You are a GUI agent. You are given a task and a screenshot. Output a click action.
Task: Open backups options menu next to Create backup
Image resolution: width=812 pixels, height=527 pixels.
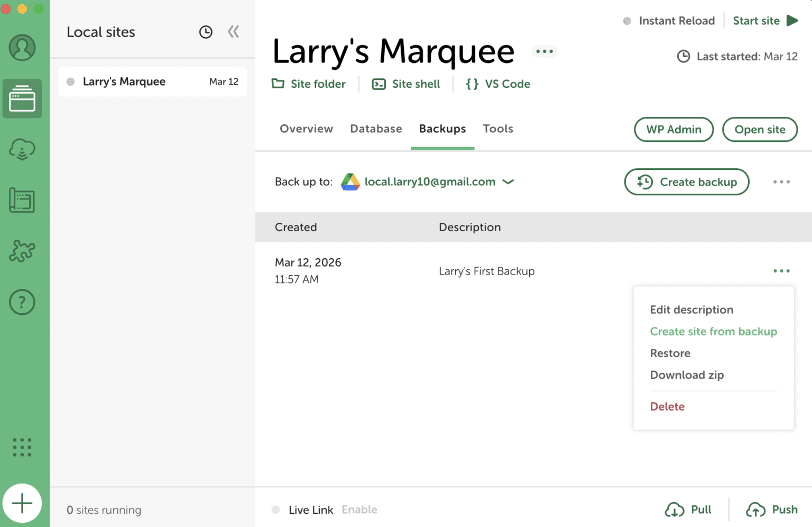pyautogui.click(x=781, y=182)
